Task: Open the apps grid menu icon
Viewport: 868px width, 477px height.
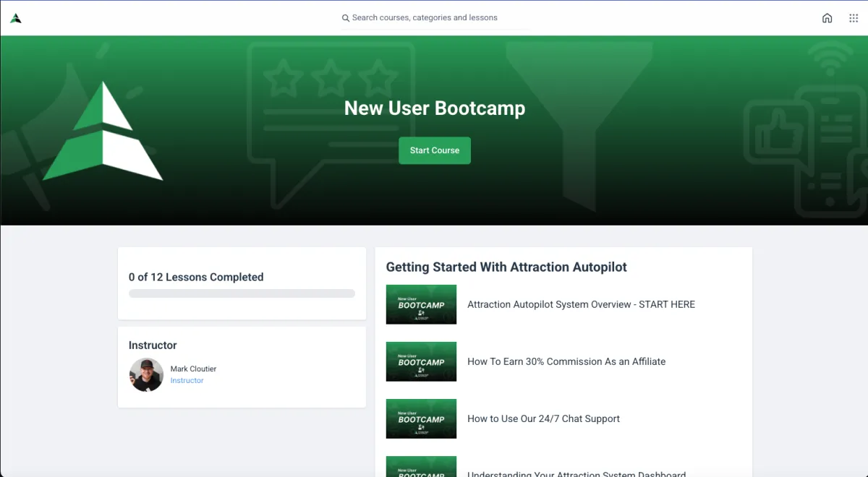Action: (854, 18)
